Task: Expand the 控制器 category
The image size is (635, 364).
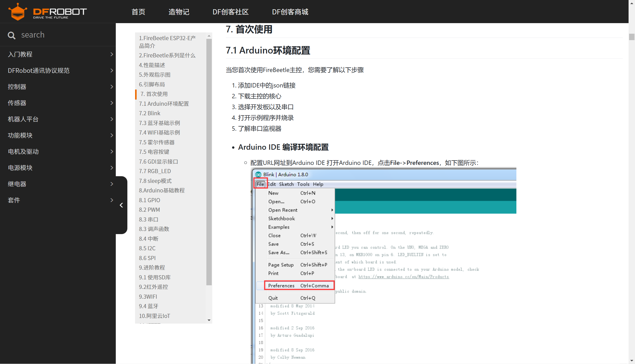Action: pyautogui.click(x=58, y=87)
